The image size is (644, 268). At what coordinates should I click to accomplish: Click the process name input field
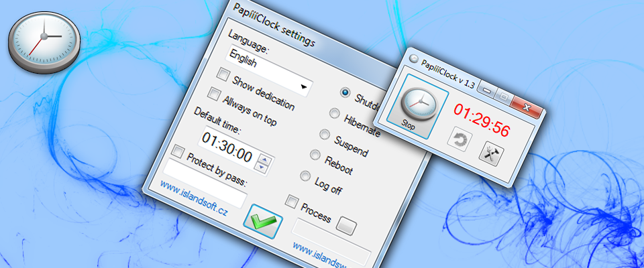pos(331,243)
